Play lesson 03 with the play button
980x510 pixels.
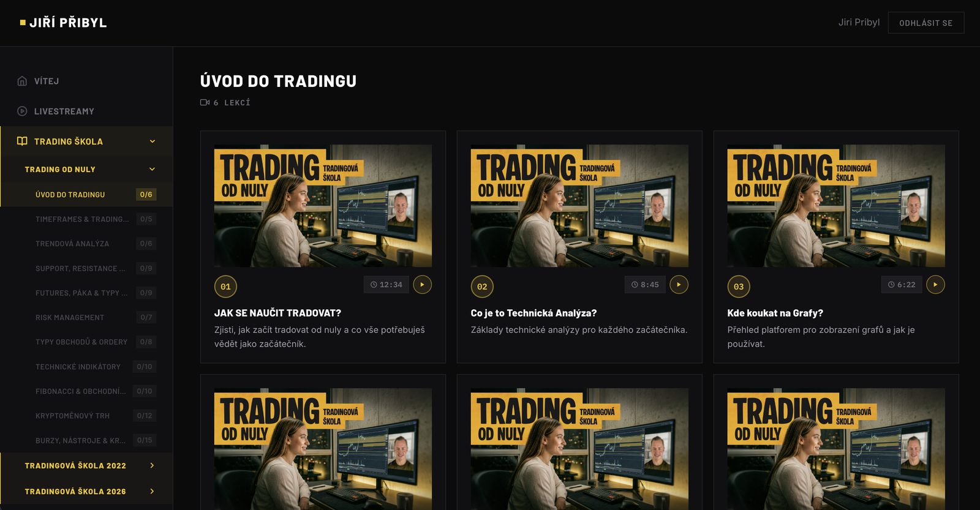click(935, 285)
